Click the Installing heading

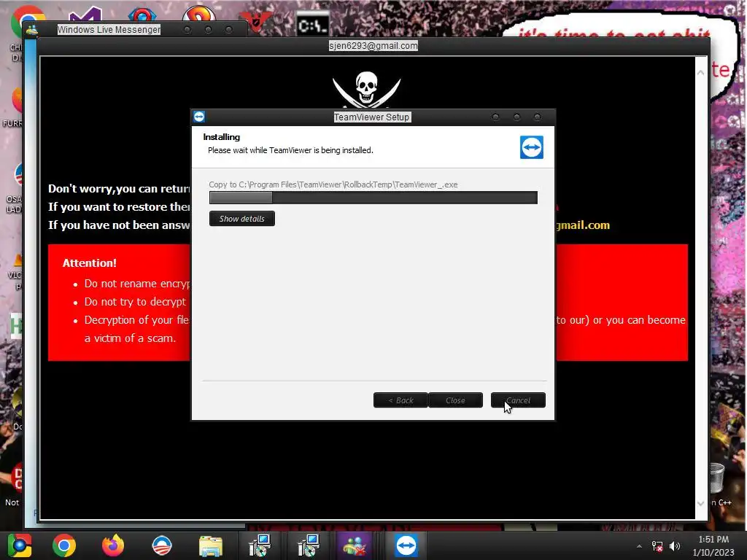pyautogui.click(x=222, y=136)
